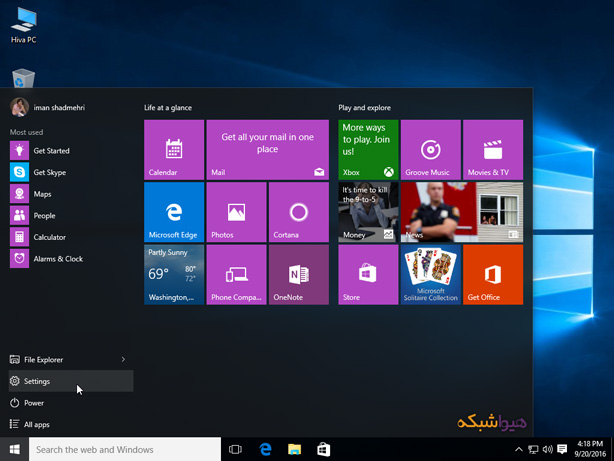Open Maps from Most used list

[x=71, y=194]
